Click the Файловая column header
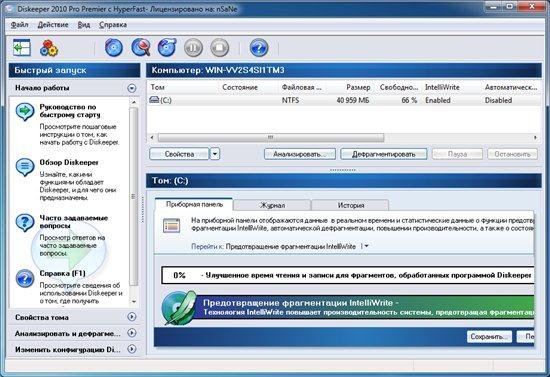 (x=302, y=87)
